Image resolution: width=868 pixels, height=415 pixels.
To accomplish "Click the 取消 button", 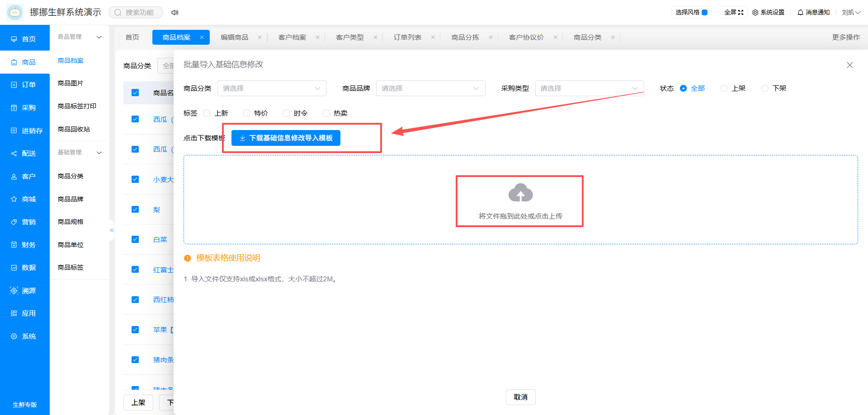I will click(520, 397).
